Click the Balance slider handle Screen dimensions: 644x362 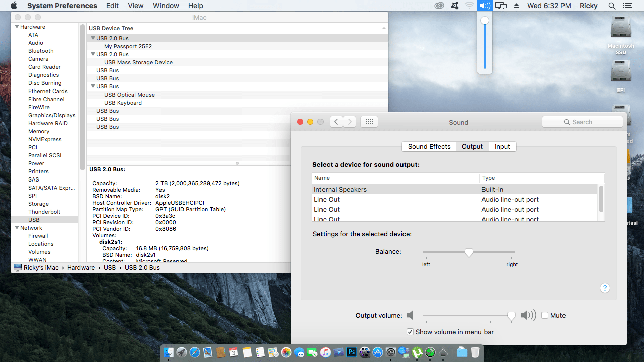(x=468, y=252)
